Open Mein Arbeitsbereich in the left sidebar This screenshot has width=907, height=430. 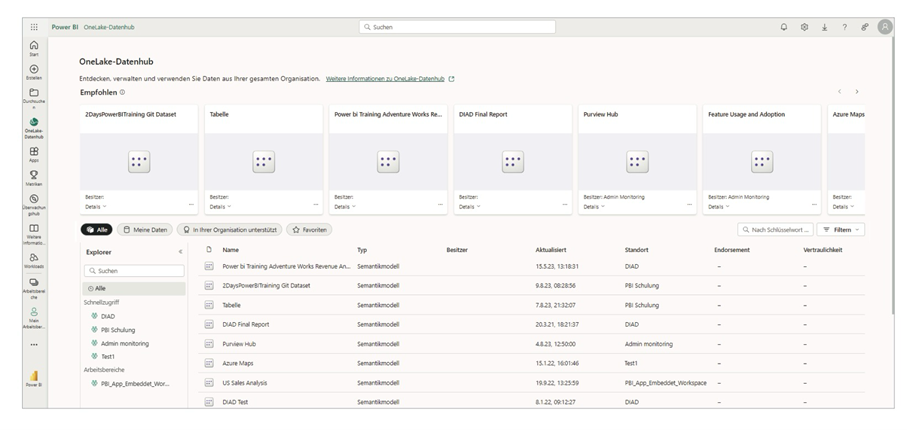(x=34, y=318)
